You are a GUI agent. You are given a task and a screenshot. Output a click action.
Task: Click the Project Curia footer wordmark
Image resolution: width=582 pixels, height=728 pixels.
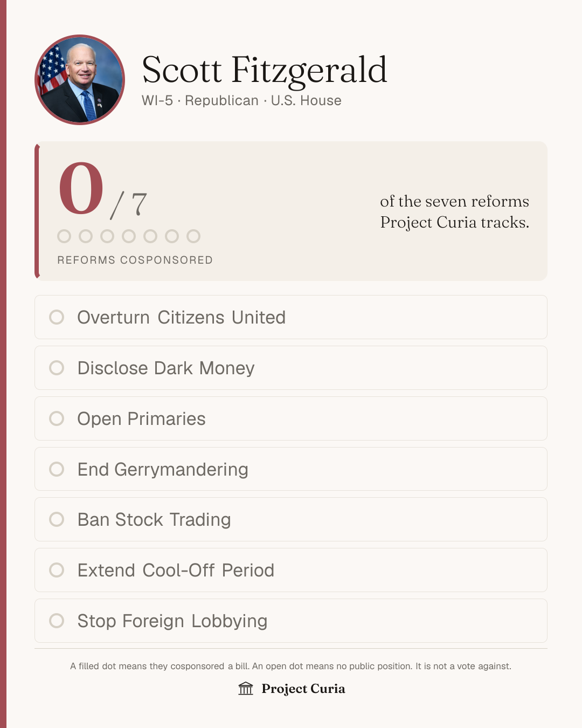pos(303,689)
